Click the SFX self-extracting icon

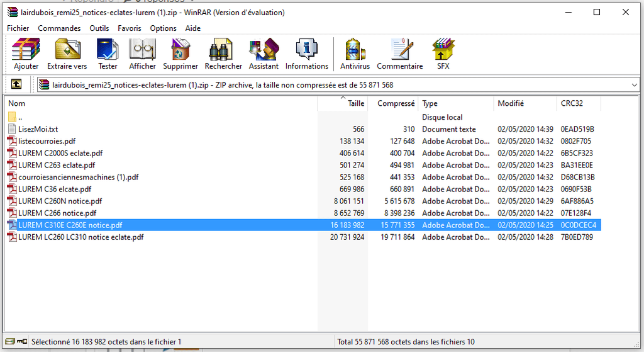(x=443, y=49)
